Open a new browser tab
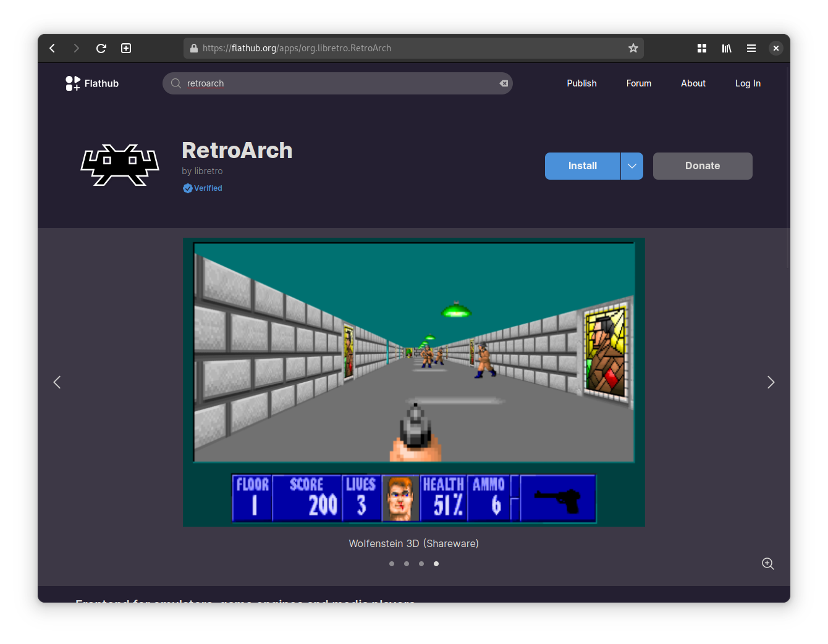Image resolution: width=828 pixels, height=644 pixels. (126, 48)
